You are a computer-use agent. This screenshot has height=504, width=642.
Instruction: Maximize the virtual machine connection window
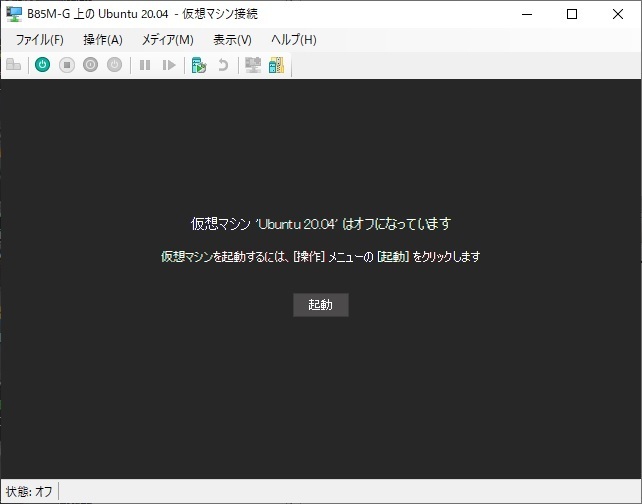click(x=572, y=14)
